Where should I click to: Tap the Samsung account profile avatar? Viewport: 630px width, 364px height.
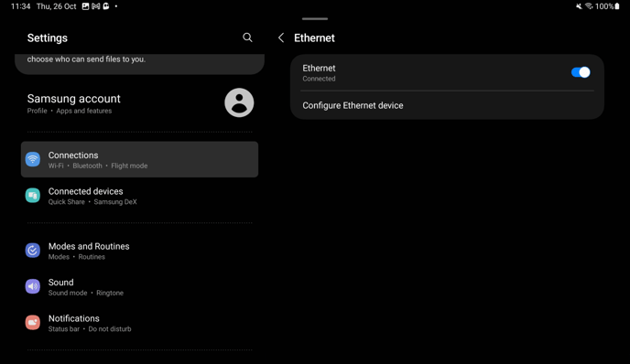point(239,102)
